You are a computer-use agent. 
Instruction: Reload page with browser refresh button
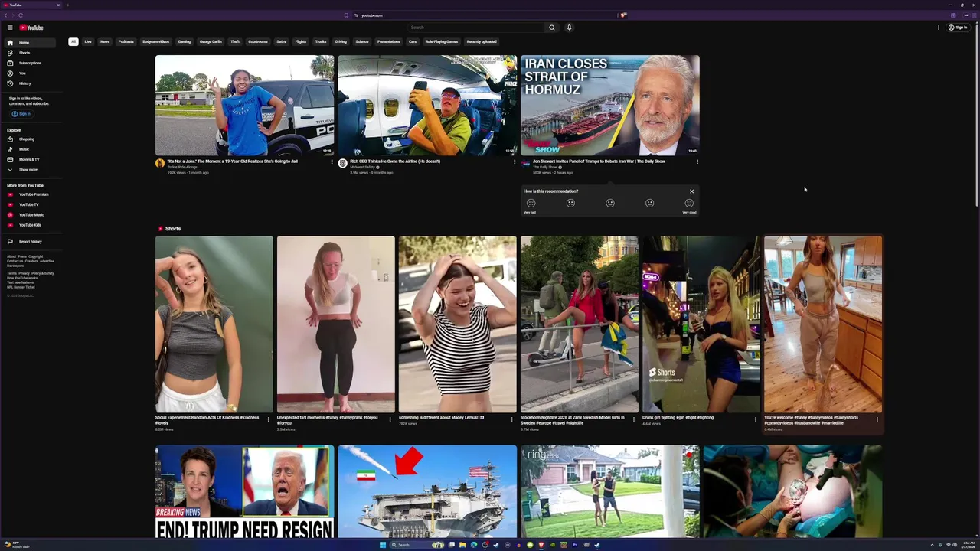point(21,15)
